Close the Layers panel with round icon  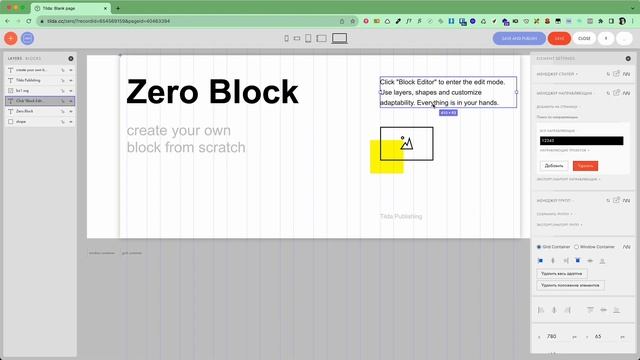coord(71,59)
